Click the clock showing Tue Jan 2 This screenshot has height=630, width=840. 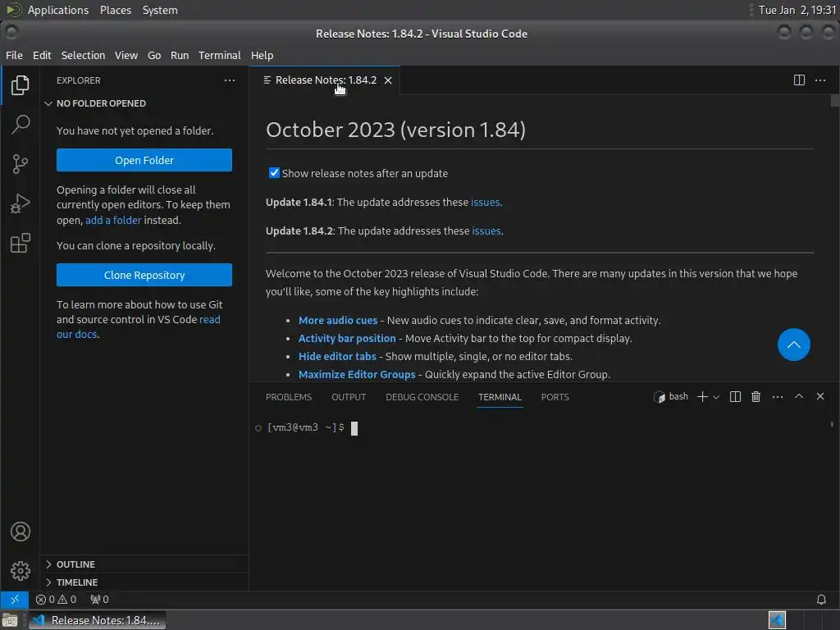797,10
